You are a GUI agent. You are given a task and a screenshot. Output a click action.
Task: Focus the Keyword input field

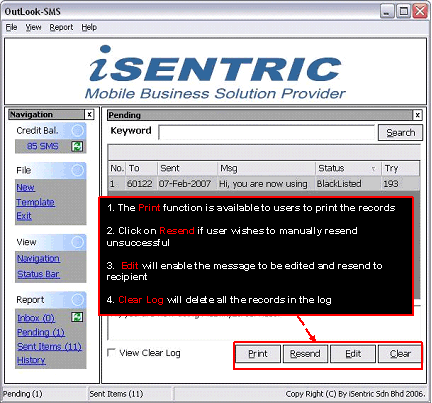click(267, 133)
